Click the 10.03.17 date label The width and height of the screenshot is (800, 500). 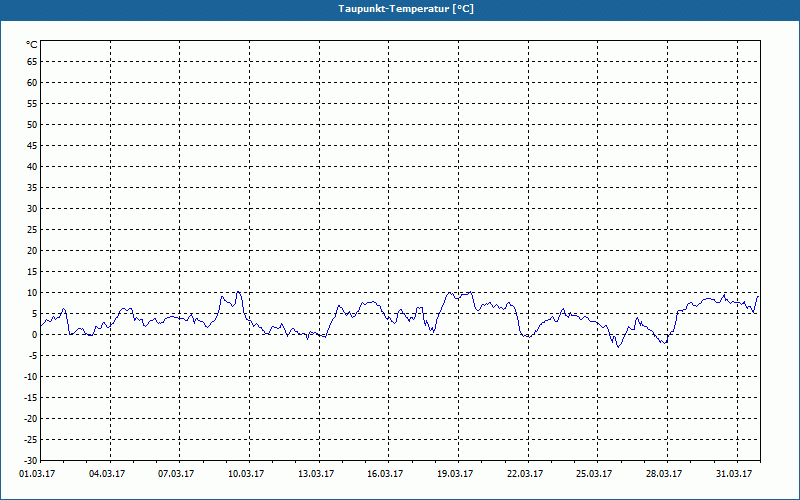(246, 474)
